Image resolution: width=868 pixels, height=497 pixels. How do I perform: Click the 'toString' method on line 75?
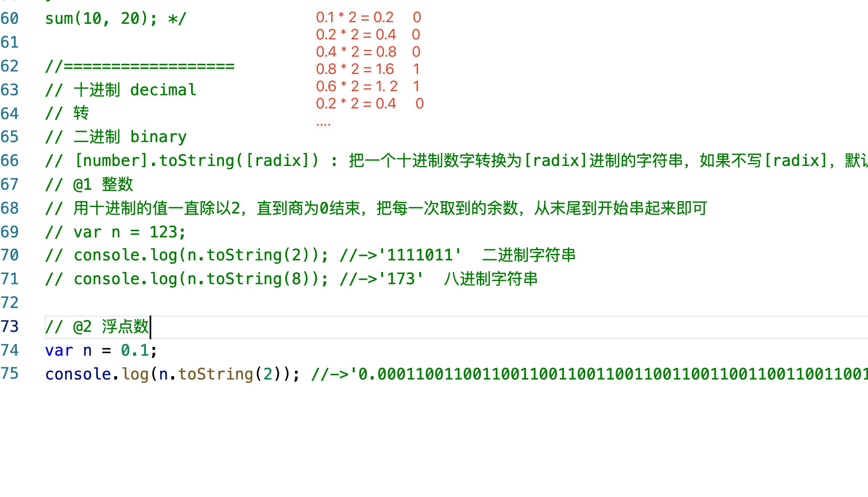point(216,374)
